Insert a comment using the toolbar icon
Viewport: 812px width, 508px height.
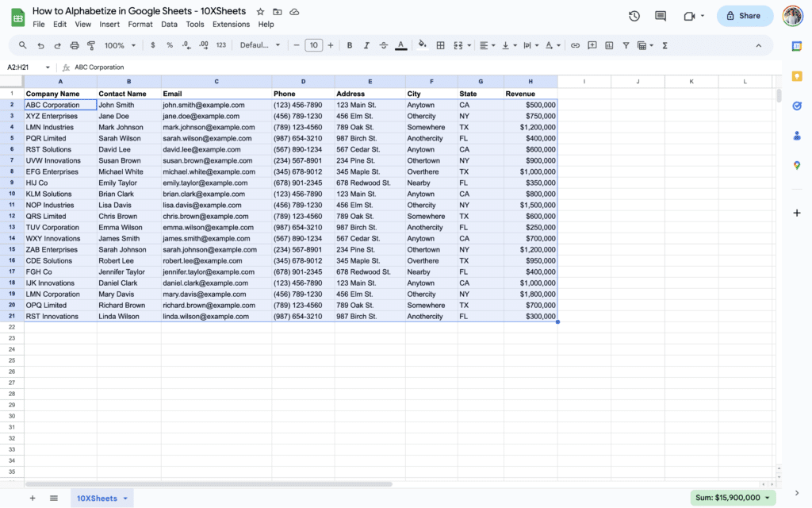click(592, 45)
